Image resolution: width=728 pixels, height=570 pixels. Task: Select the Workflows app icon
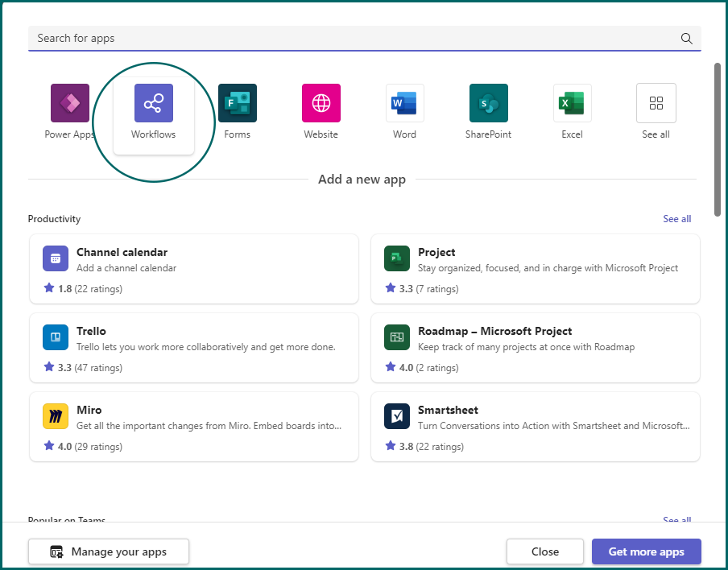154,103
